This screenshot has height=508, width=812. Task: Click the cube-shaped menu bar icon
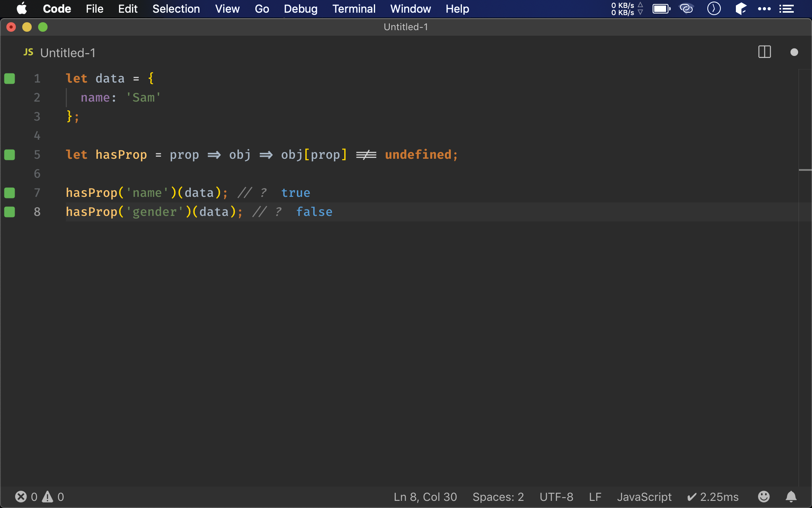coord(741,8)
